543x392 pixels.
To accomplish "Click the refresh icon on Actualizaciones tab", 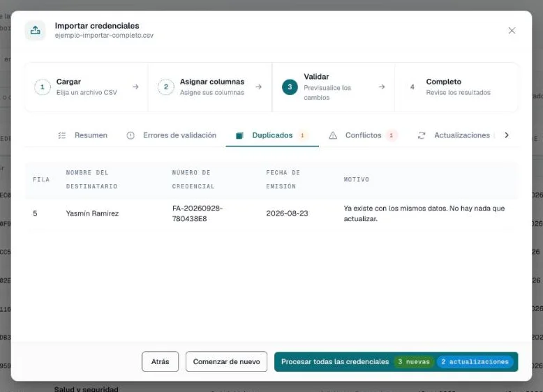I will tap(422, 135).
